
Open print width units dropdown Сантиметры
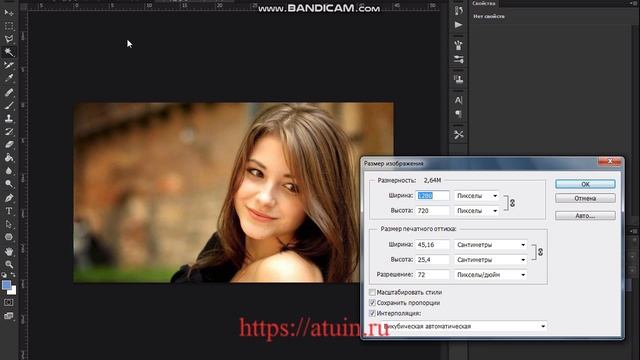[x=491, y=244]
